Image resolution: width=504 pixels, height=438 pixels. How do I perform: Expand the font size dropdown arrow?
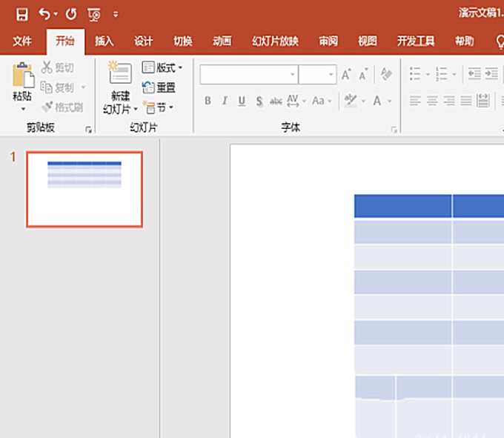pos(331,74)
